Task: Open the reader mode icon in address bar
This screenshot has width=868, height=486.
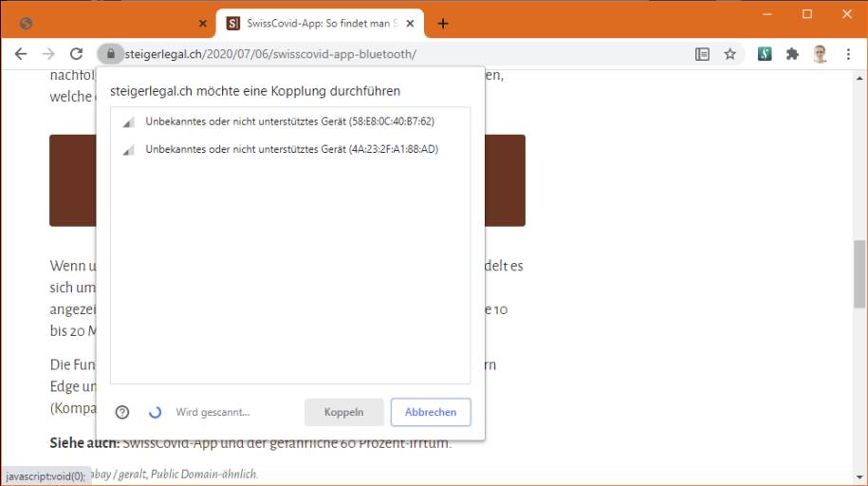Action: coord(702,54)
